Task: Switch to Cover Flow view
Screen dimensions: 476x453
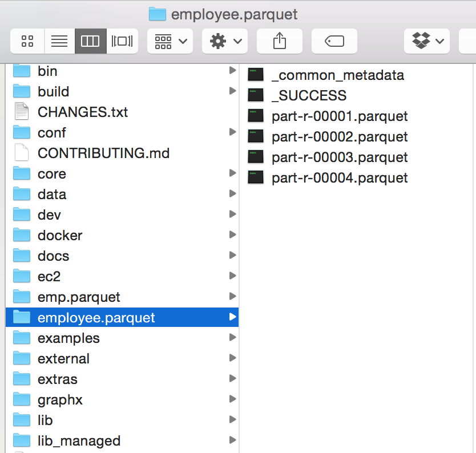Action: 122,41
